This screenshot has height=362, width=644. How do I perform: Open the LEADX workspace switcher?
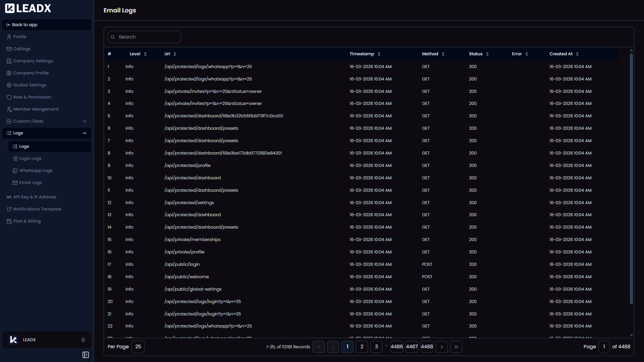83,340
